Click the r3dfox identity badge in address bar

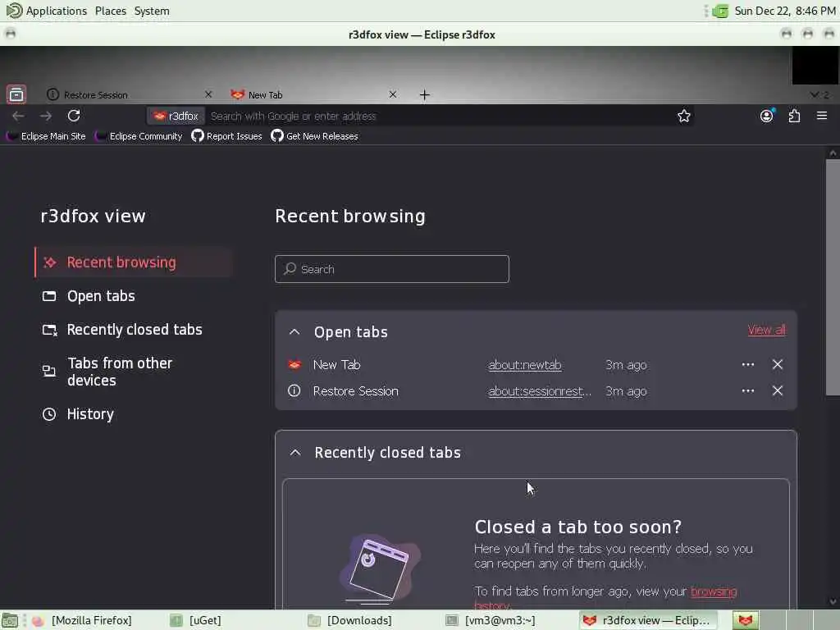pos(176,116)
